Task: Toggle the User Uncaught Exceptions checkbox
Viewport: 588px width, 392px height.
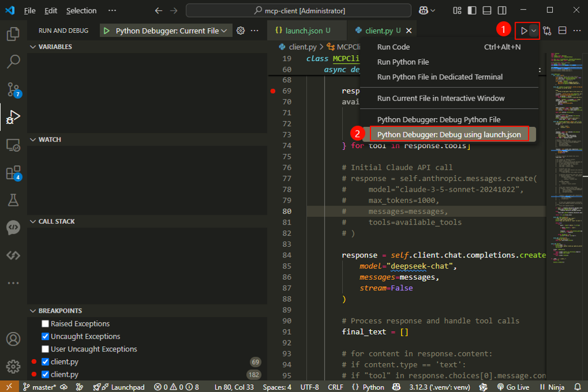Action: click(x=45, y=349)
